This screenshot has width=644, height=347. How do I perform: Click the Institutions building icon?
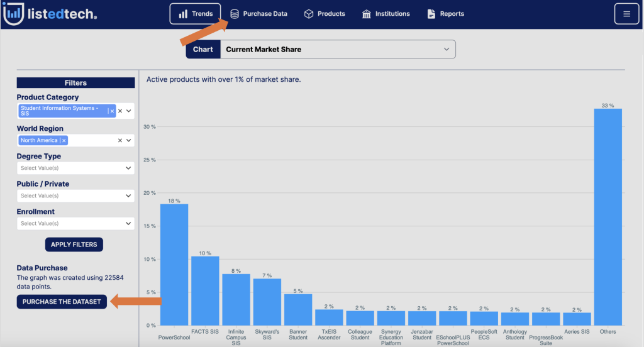click(x=367, y=14)
